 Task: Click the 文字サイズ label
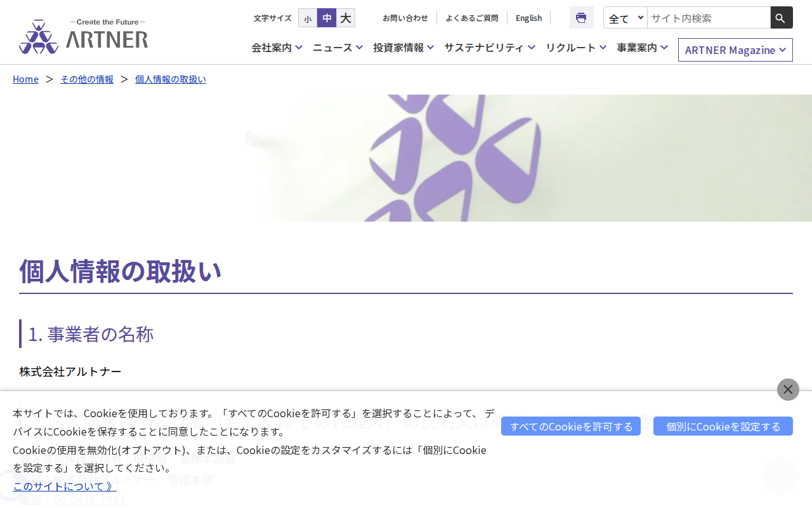click(x=273, y=18)
